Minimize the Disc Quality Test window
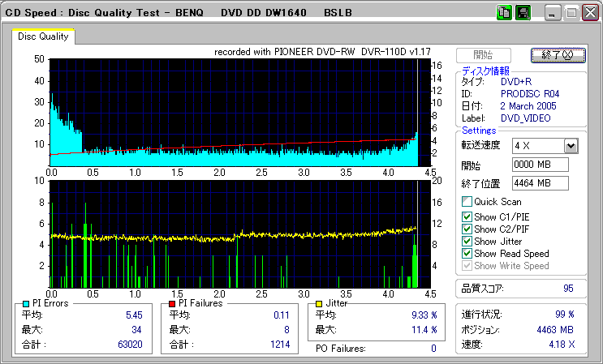603x364 pixels. 553,12
